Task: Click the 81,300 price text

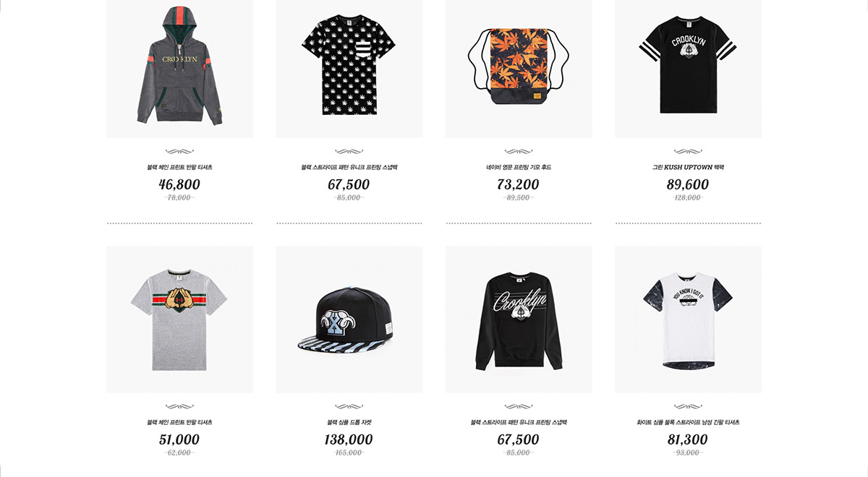Action: (688, 439)
